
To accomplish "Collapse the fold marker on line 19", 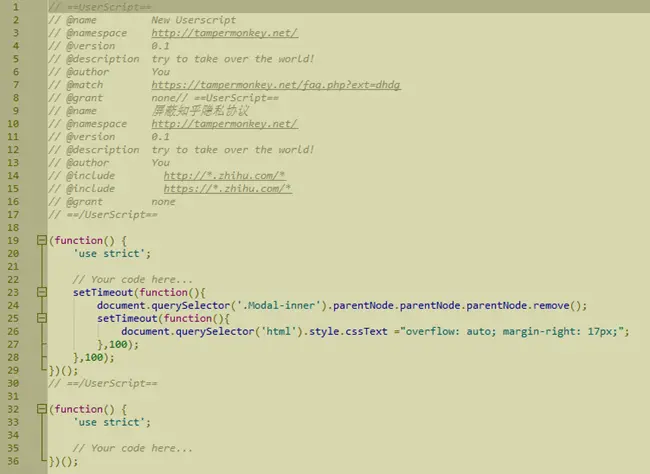I will [41, 240].
